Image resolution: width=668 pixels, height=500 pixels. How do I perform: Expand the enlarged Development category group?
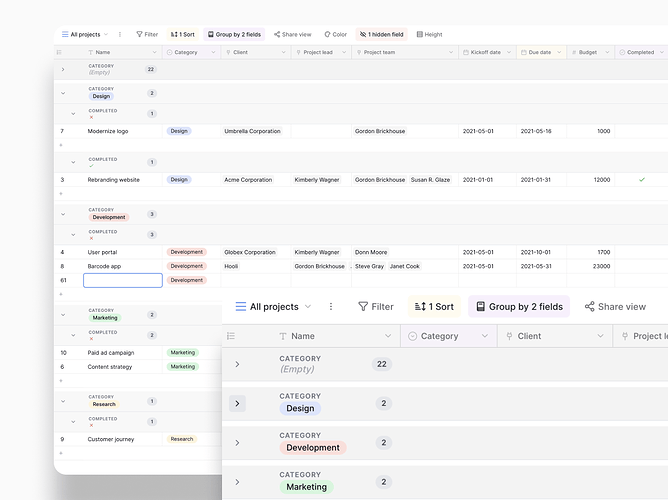(x=237, y=443)
